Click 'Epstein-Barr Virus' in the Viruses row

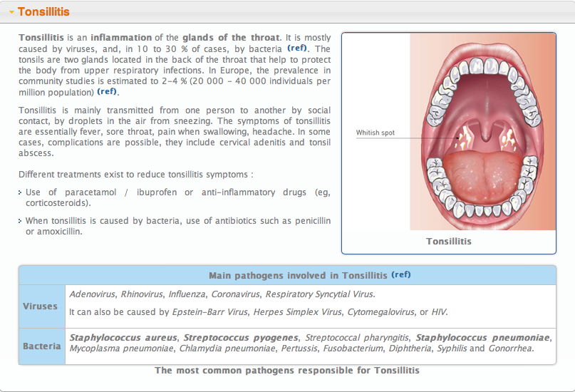click(x=210, y=312)
